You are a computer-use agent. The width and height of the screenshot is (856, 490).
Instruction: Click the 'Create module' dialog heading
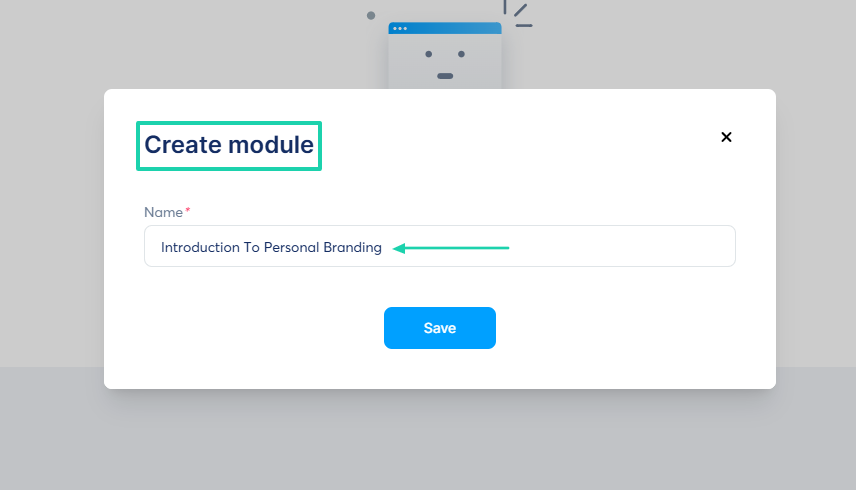[229, 145]
